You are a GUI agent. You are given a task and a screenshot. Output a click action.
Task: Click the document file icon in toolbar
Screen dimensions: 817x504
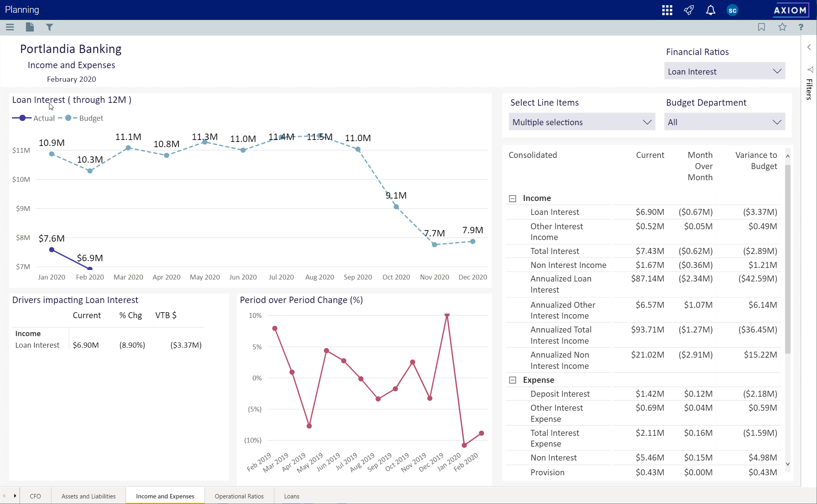[x=30, y=27]
